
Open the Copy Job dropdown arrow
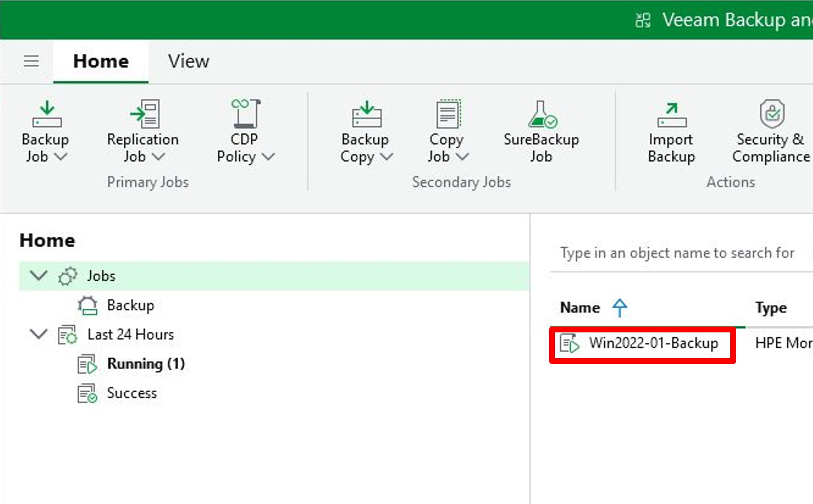tap(462, 157)
